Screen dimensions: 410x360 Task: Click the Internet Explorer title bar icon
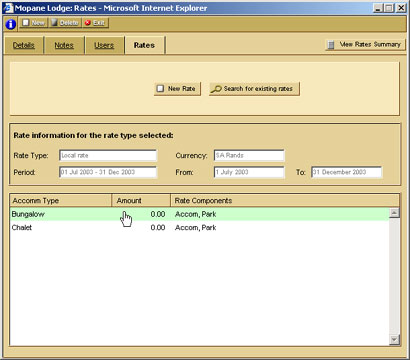point(8,8)
